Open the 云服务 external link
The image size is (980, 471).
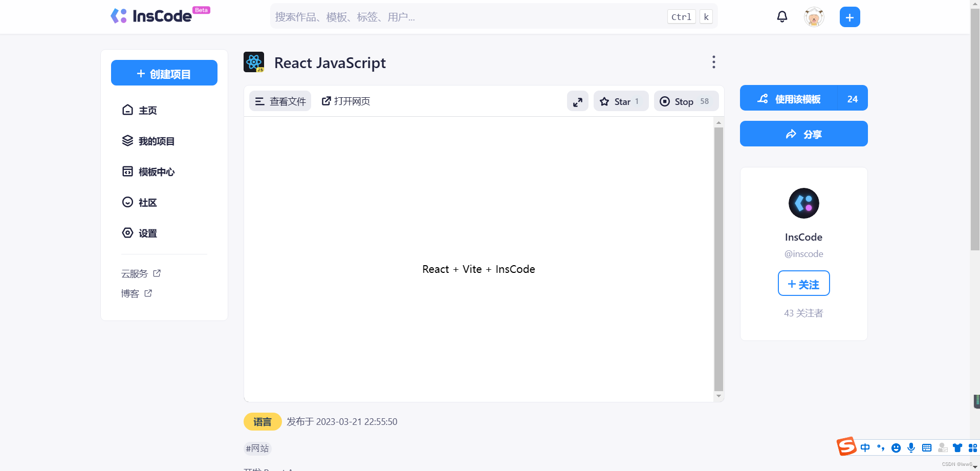point(141,274)
